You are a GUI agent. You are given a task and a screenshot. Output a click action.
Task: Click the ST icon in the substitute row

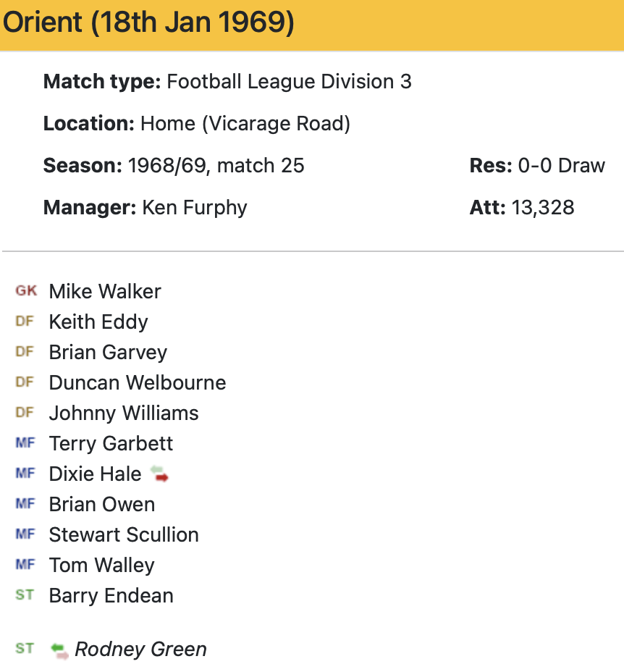(25, 649)
